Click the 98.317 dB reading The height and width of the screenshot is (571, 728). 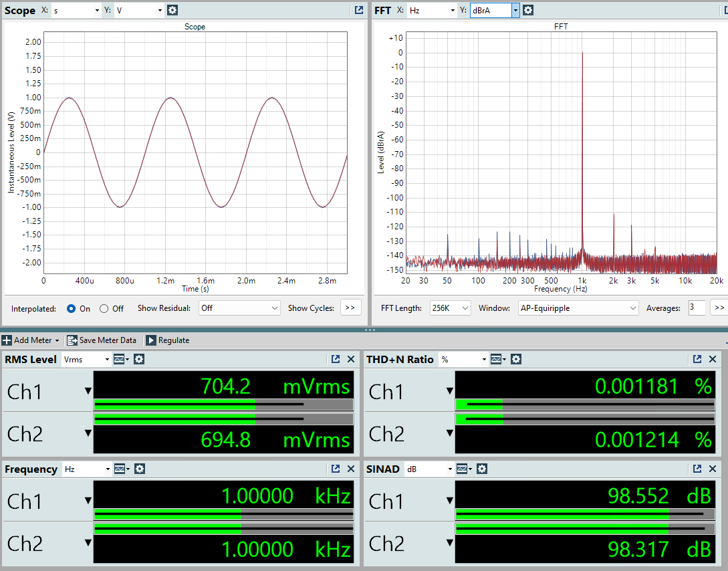[x=659, y=549]
